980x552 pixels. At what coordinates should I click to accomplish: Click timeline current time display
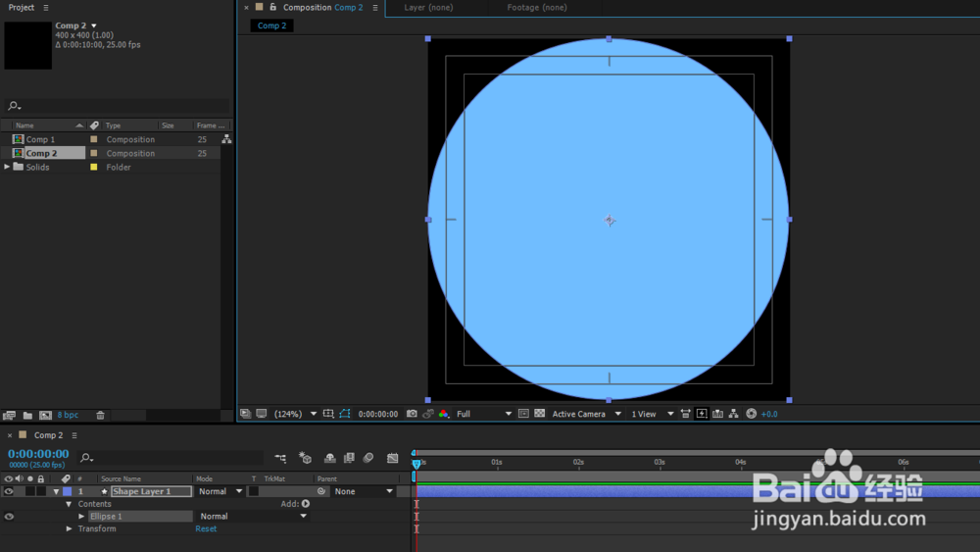pos(38,454)
